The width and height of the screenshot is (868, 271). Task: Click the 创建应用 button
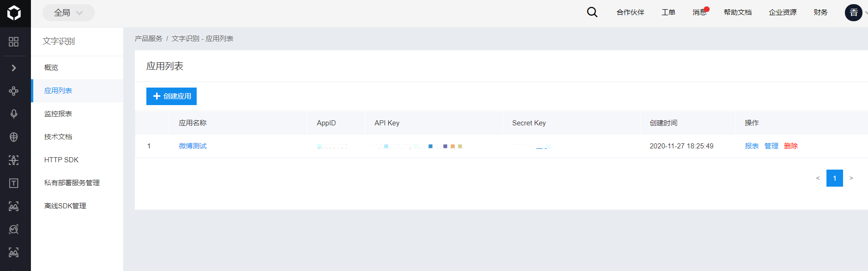click(171, 96)
